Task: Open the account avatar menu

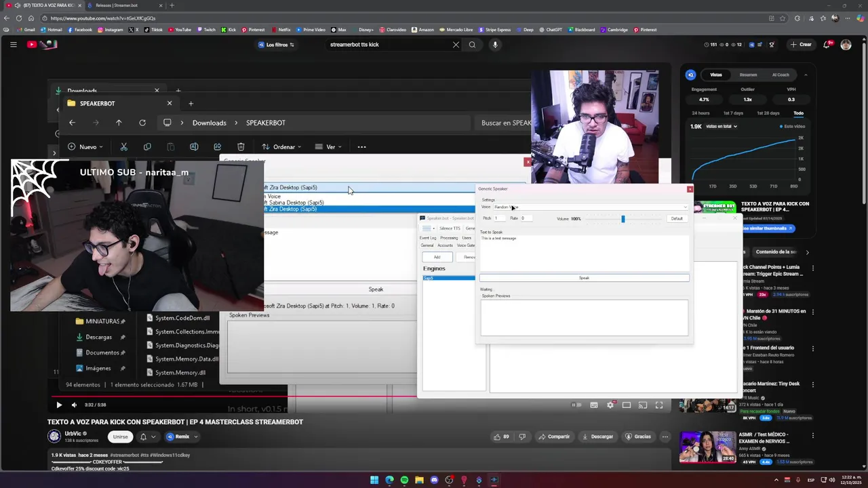Action: (x=846, y=45)
